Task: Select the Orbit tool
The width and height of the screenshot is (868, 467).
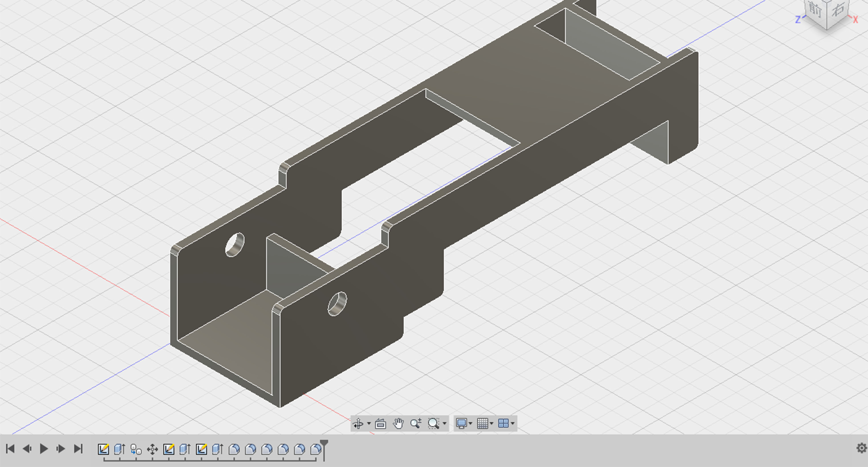Action: 358,424
